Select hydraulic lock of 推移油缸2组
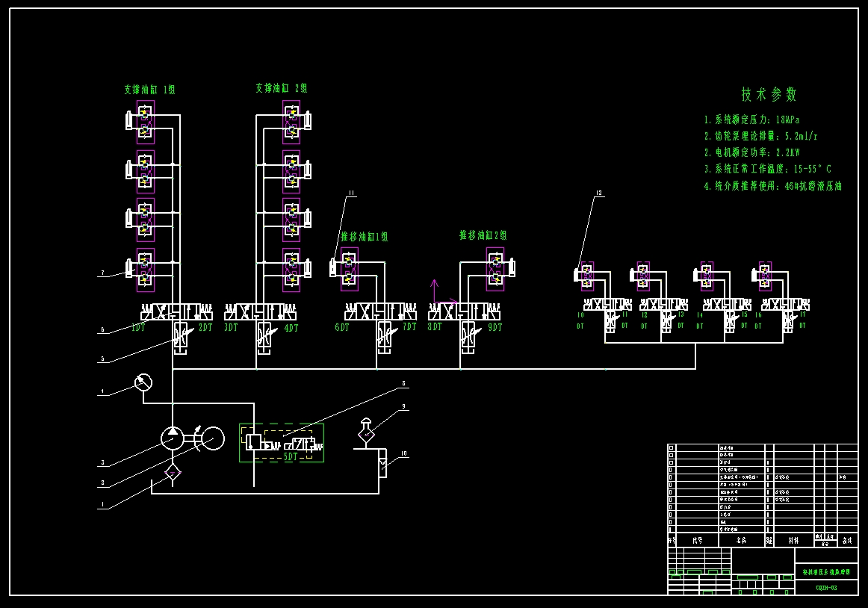 (x=495, y=269)
